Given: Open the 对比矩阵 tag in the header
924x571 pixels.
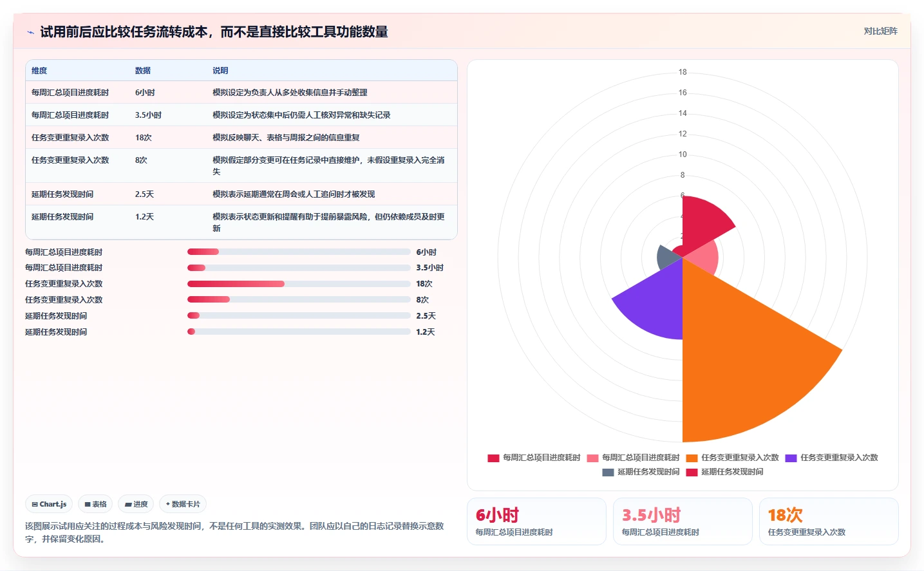Looking at the screenshot, I should click(880, 31).
